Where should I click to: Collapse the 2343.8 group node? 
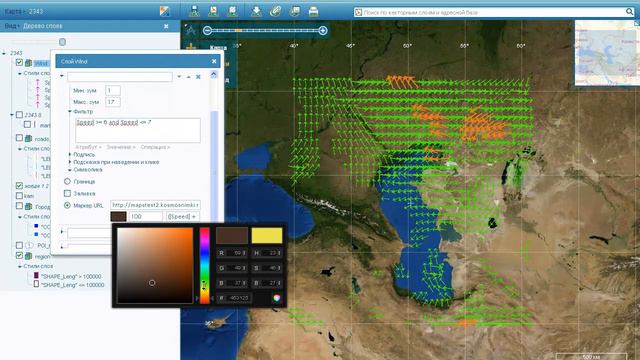(x=12, y=115)
